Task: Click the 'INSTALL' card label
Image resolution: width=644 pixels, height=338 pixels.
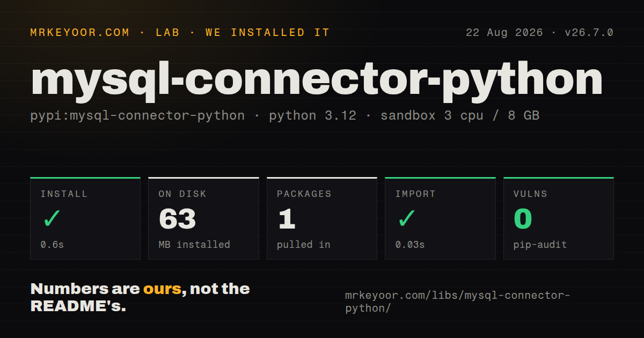Action: (x=64, y=194)
